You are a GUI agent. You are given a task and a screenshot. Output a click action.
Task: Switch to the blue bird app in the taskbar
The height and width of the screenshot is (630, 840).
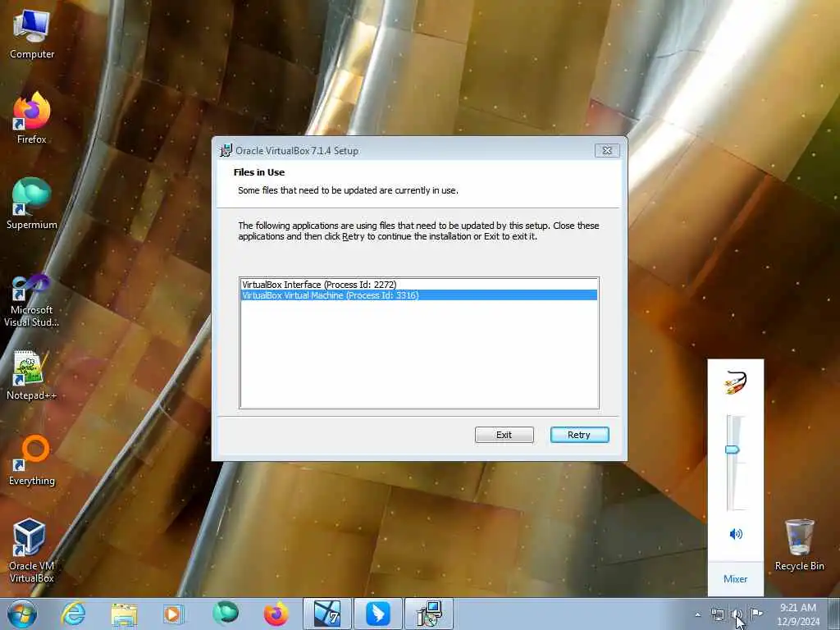(377, 614)
